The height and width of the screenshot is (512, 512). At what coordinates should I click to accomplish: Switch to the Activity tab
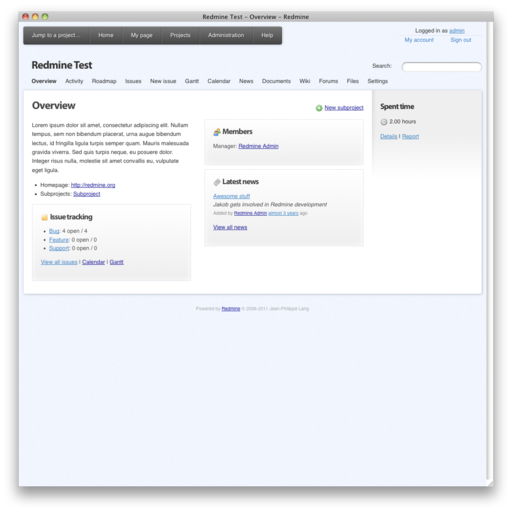click(74, 81)
